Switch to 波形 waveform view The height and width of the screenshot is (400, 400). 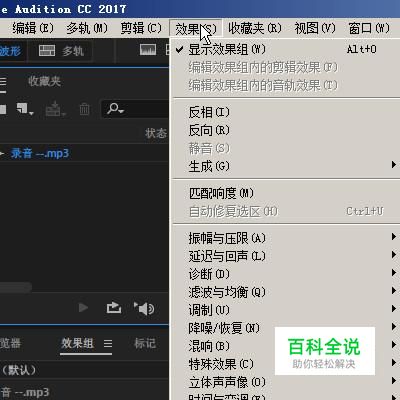[x=11, y=51]
